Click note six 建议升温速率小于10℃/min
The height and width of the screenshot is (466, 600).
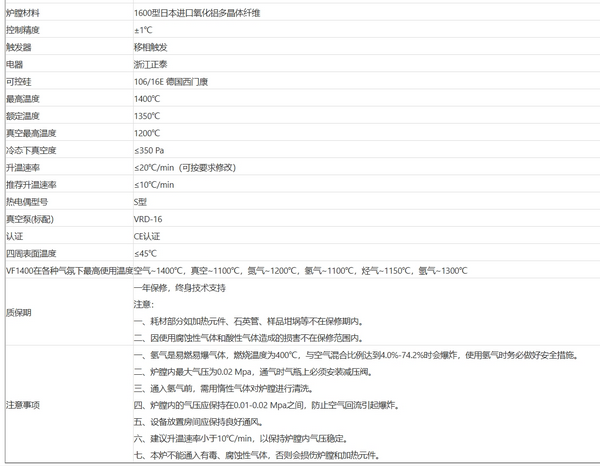(x=241, y=438)
